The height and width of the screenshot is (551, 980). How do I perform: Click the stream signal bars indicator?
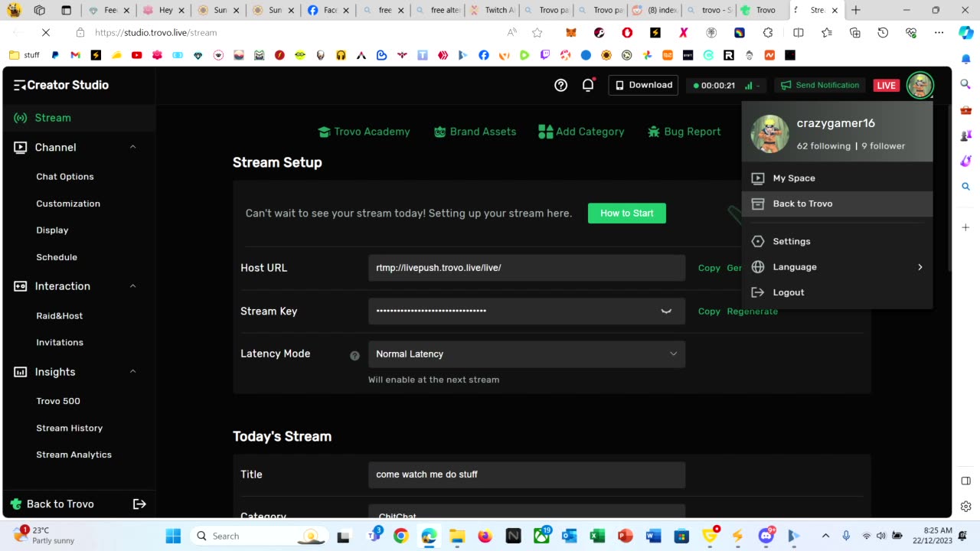point(749,86)
